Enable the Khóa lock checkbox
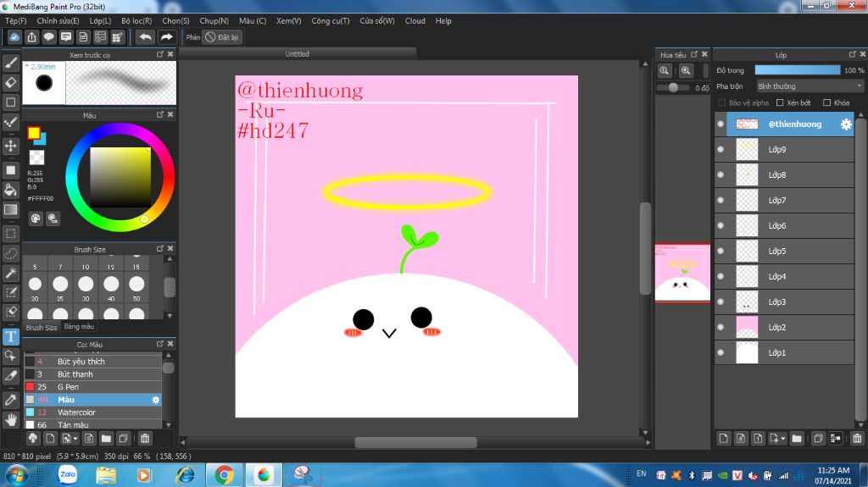 (826, 103)
